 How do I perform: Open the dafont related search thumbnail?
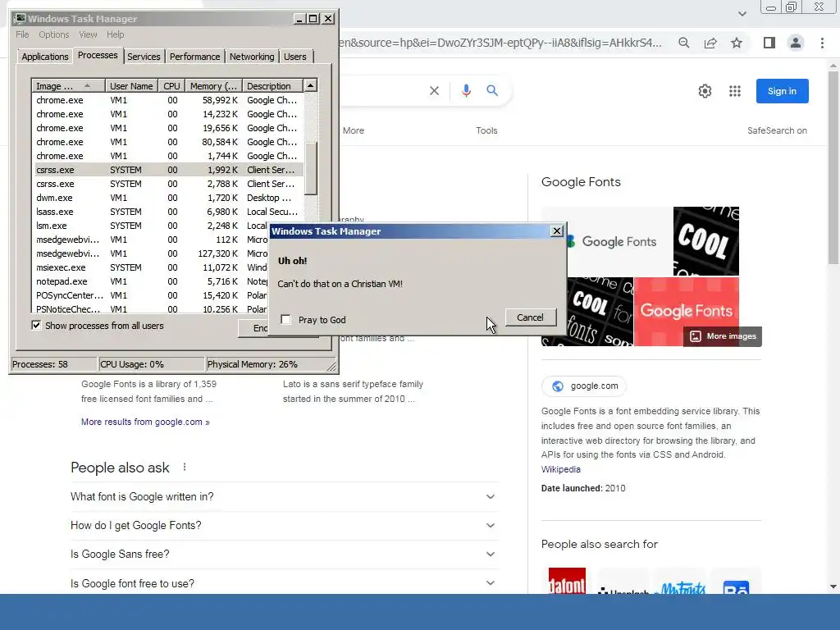point(567,581)
